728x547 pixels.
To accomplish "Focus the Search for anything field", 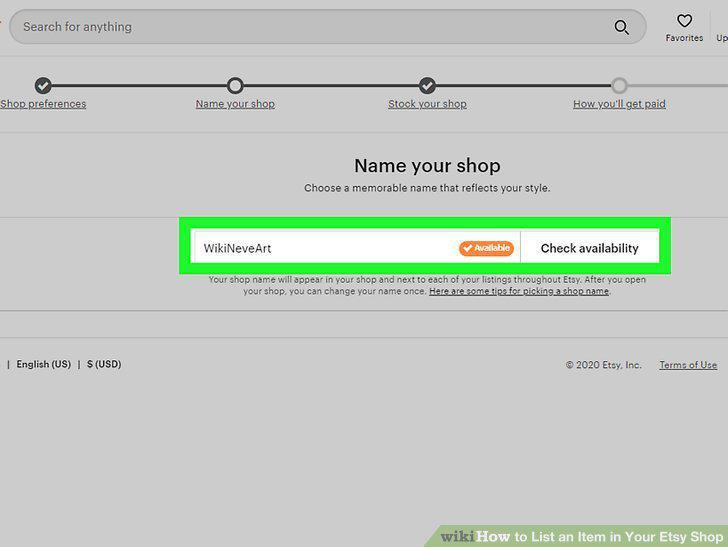I will tap(327, 27).
